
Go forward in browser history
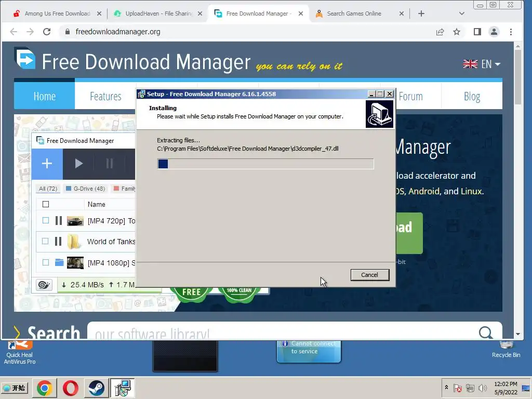30,32
